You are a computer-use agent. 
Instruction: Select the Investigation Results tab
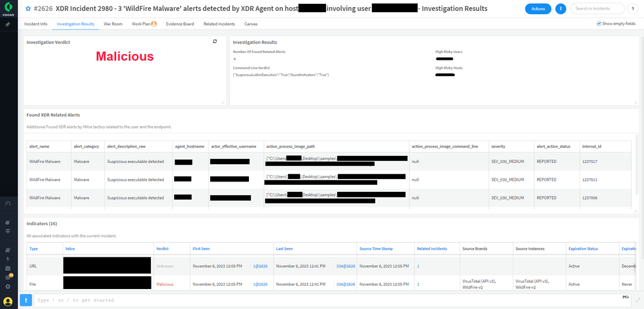[x=75, y=24]
